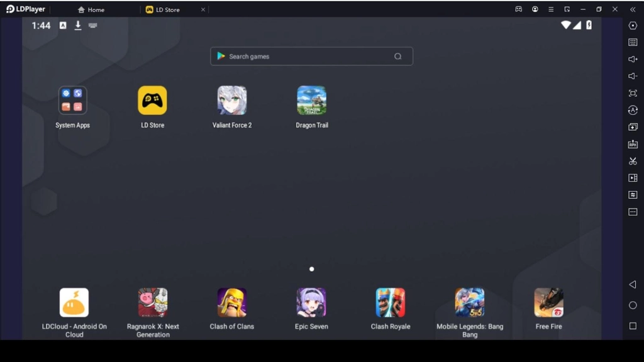
Task: Toggle fullscreen mode from the sidebar
Action: [633, 93]
